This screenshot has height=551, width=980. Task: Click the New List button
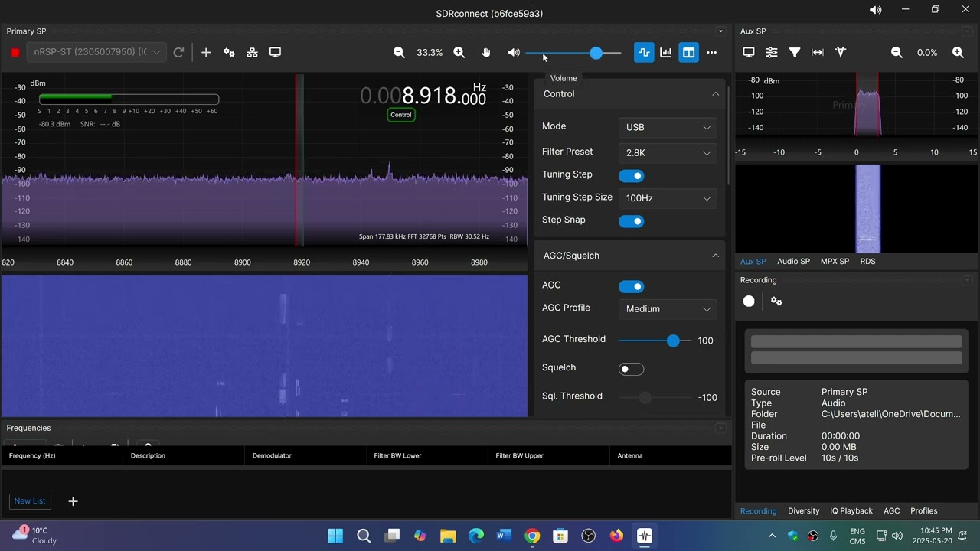pos(30,500)
